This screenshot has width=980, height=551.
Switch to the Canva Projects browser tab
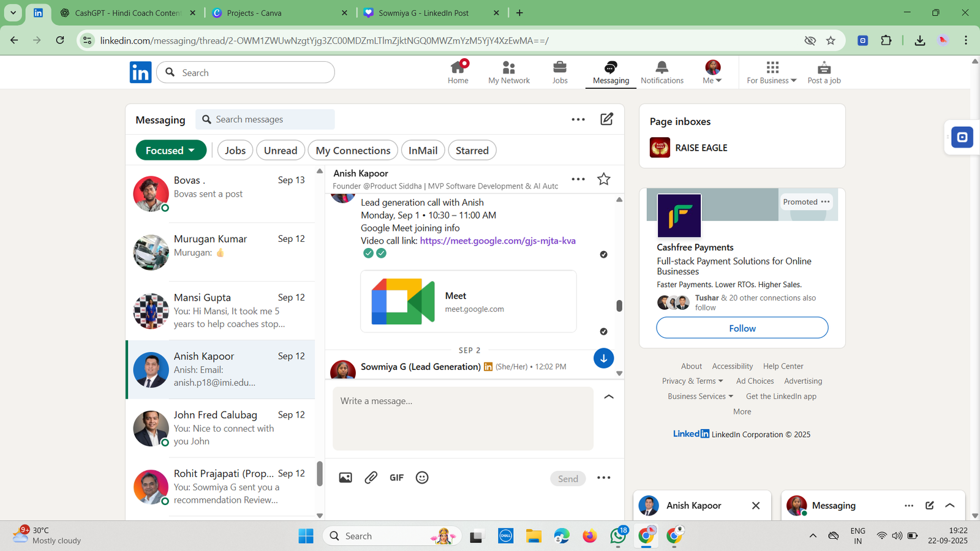[279, 13]
